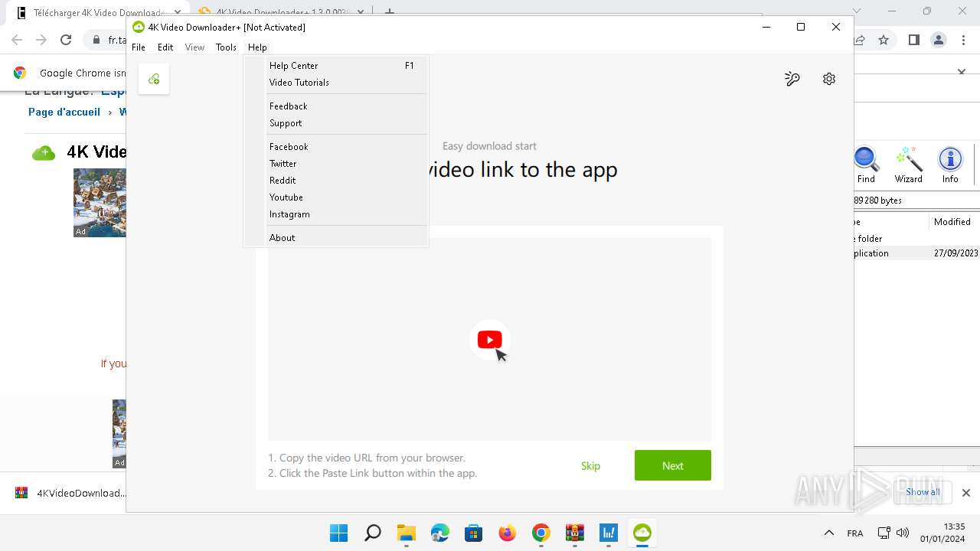The image size is (980, 551).
Task: Choose the Reddit menu entry
Action: click(336, 181)
